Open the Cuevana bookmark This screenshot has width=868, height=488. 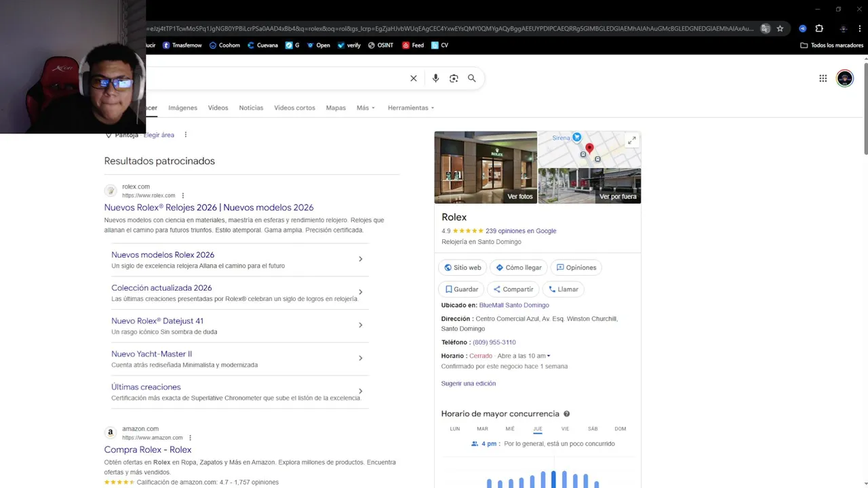262,45
